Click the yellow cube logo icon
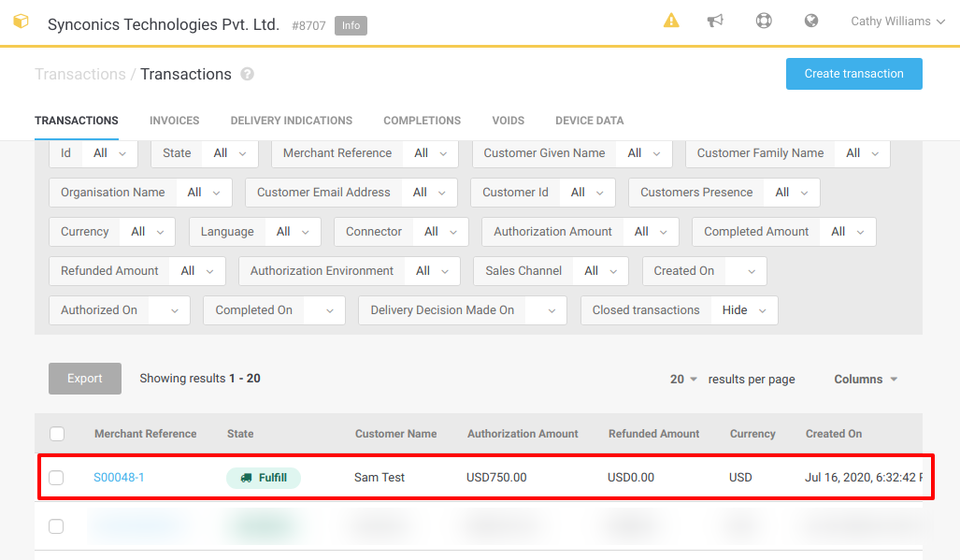This screenshot has height=560, width=960. pos(21,22)
